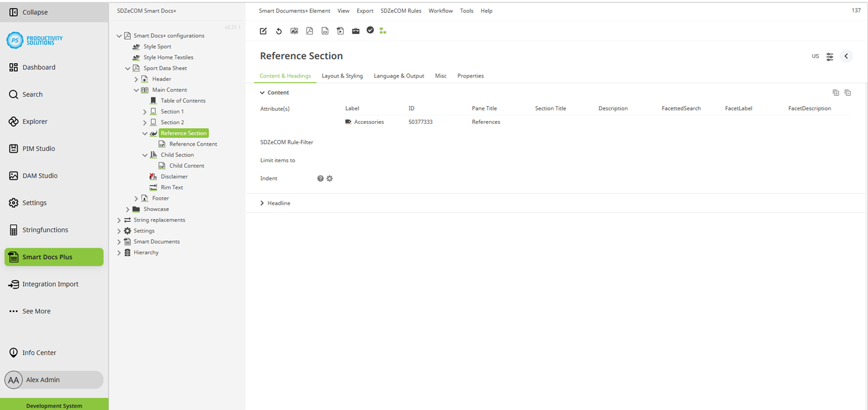The height and width of the screenshot is (410, 868).
Task: Click the Productivity Solutions logo
Action: point(34,40)
